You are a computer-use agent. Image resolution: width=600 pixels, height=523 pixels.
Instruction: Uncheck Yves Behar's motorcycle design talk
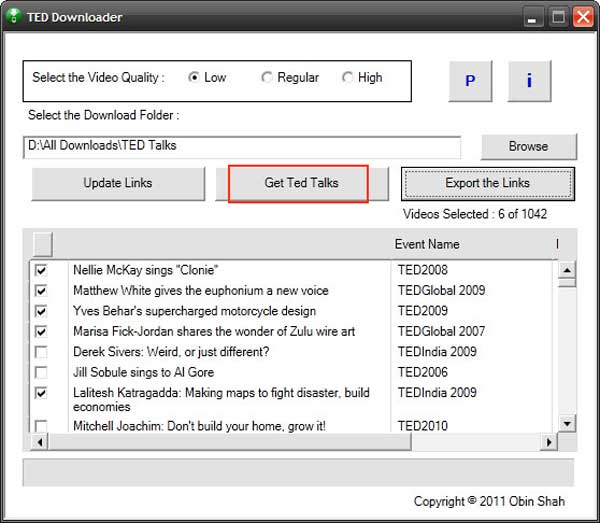[x=41, y=311]
